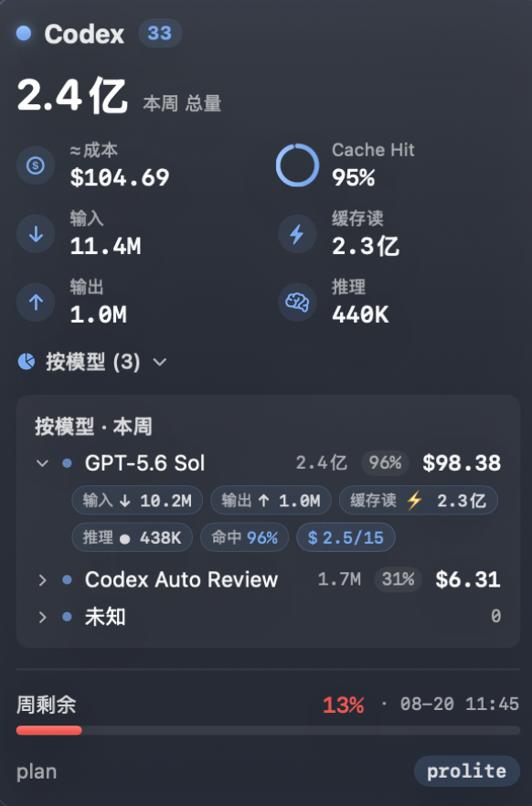
Task: Click the 输入 10.2M chip
Action: [x=137, y=500]
